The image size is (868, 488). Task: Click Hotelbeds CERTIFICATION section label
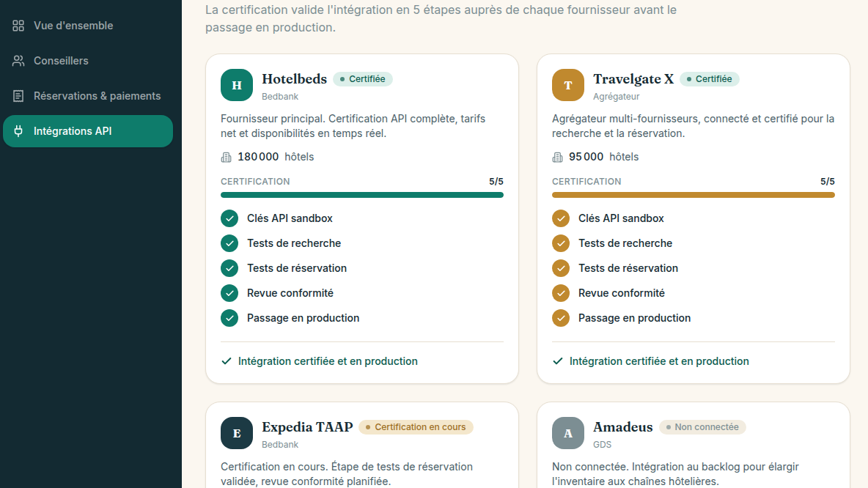tap(255, 182)
